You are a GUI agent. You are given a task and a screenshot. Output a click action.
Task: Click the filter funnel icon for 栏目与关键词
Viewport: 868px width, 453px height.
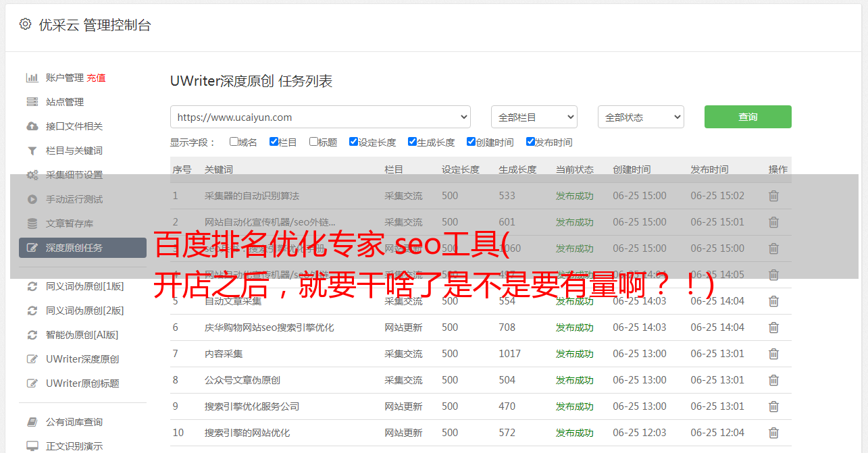pyautogui.click(x=32, y=151)
